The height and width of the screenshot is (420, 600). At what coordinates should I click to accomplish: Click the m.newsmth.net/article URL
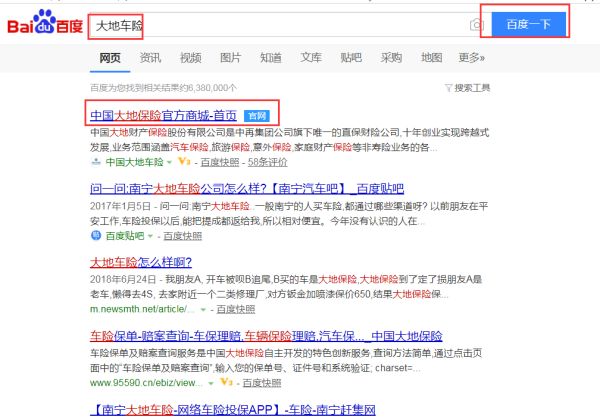[142, 309]
